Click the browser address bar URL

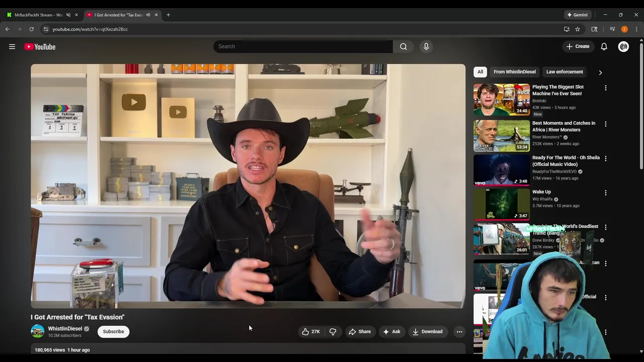[x=90, y=29]
